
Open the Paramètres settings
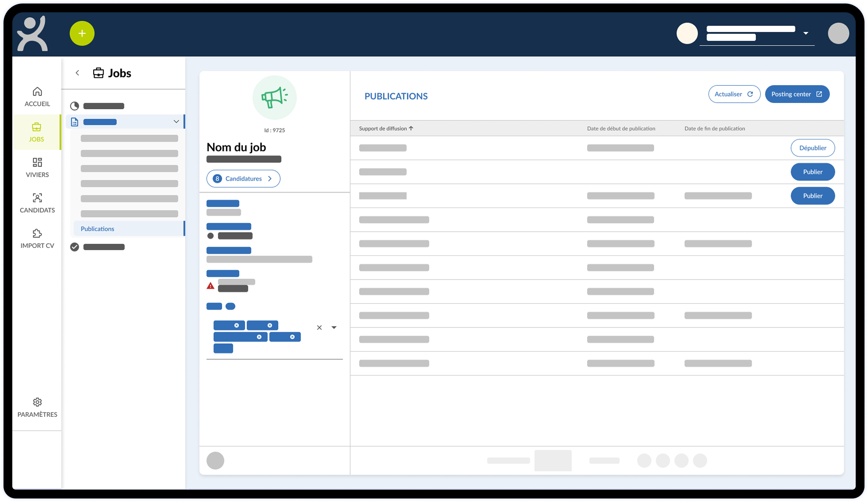click(37, 407)
